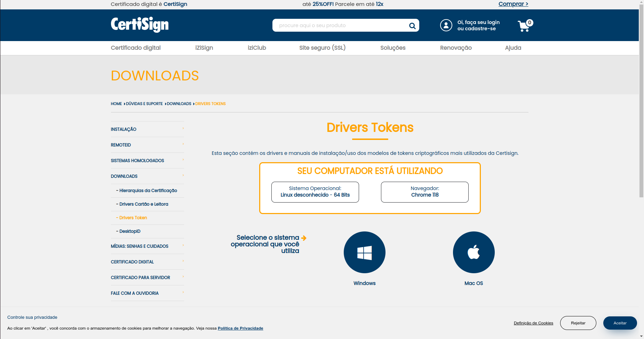Go to Dúvidas e Suporte breadcrumb
644x339 pixels.
(x=144, y=104)
